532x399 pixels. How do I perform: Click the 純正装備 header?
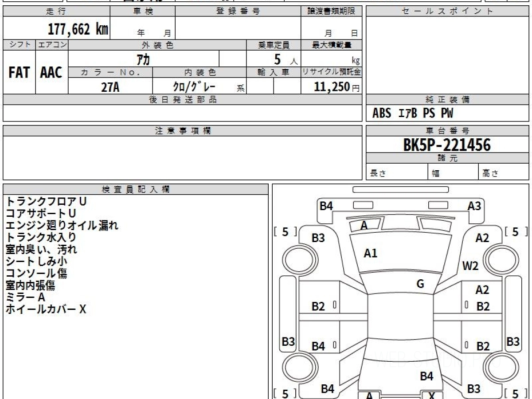click(x=447, y=100)
